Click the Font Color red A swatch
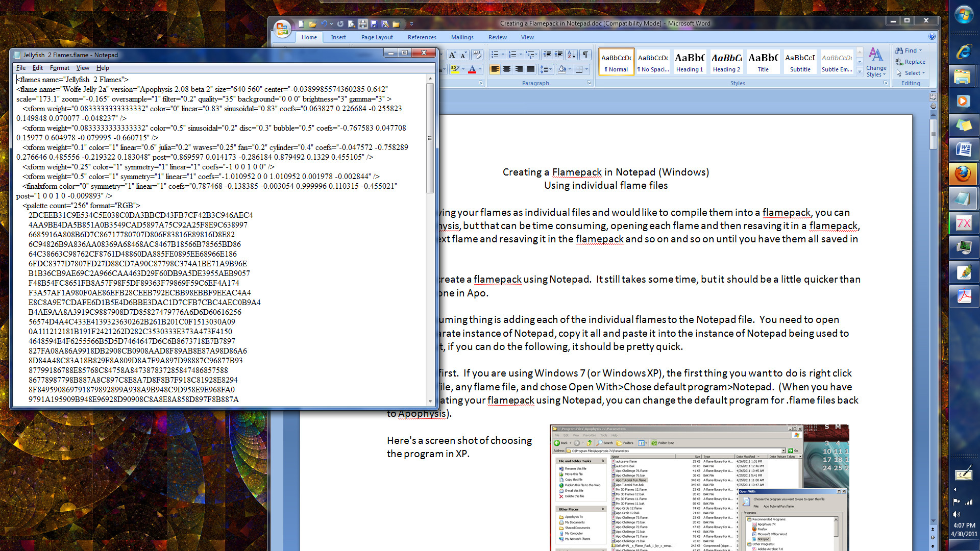This screenshot has width=980, height=551. pos(472,69)
